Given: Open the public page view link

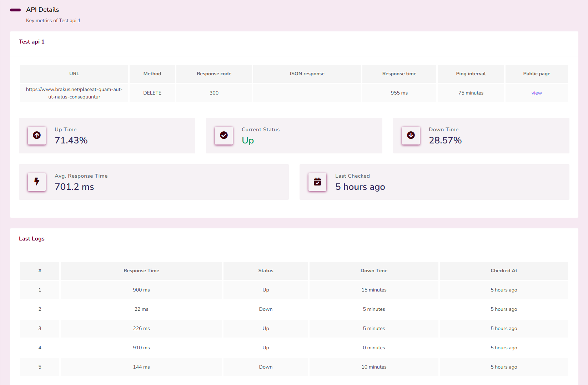Looking at the screenshot, I should click(536, 93).
